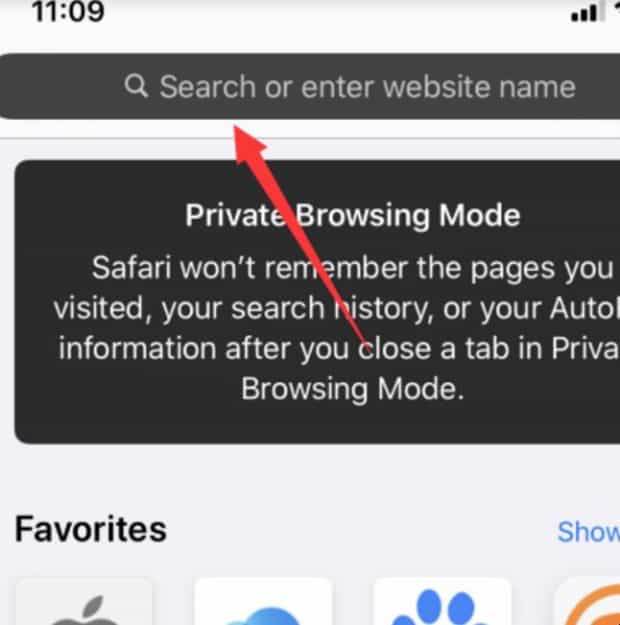Tap the 'information after you close a tab' line
This screenshot has width=620, height=625.
click(x=339, y=349)
